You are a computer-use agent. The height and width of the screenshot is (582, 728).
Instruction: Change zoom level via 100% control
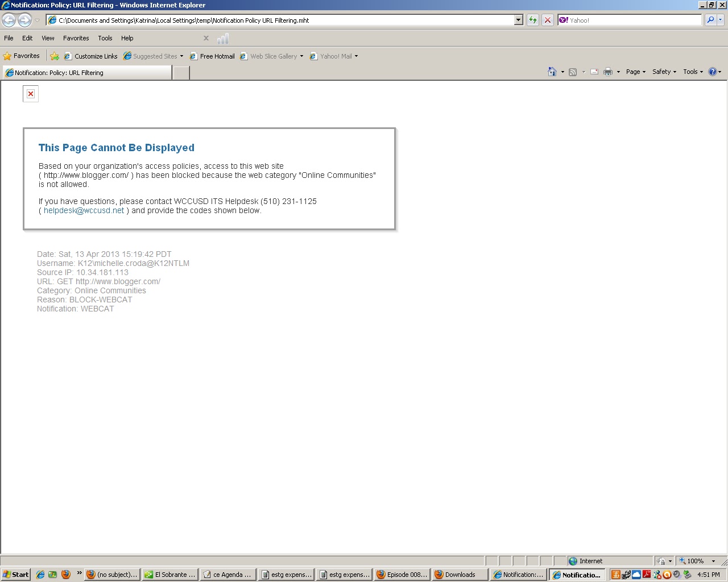click(698, 561)
